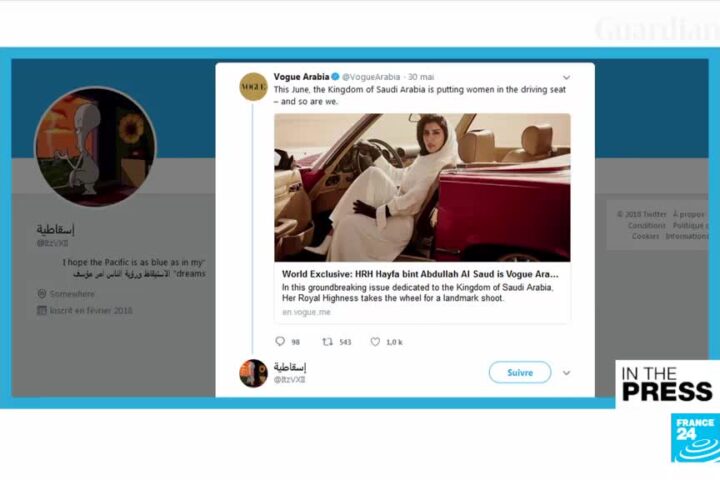Screen dimensions: 720x480
Task: Follow the en.vogue.me link
Action: (x=306, y=312)
